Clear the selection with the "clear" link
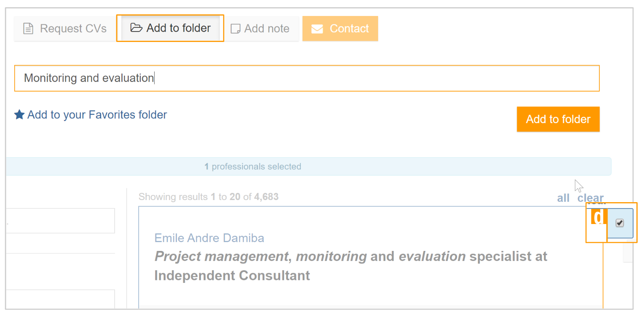This screenshot has width=644, height=319. click(590, 198)
